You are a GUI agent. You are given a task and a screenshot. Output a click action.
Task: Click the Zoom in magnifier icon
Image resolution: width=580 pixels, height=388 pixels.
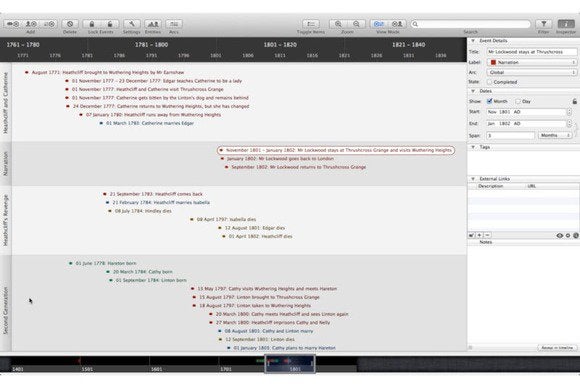coord(338,24)
